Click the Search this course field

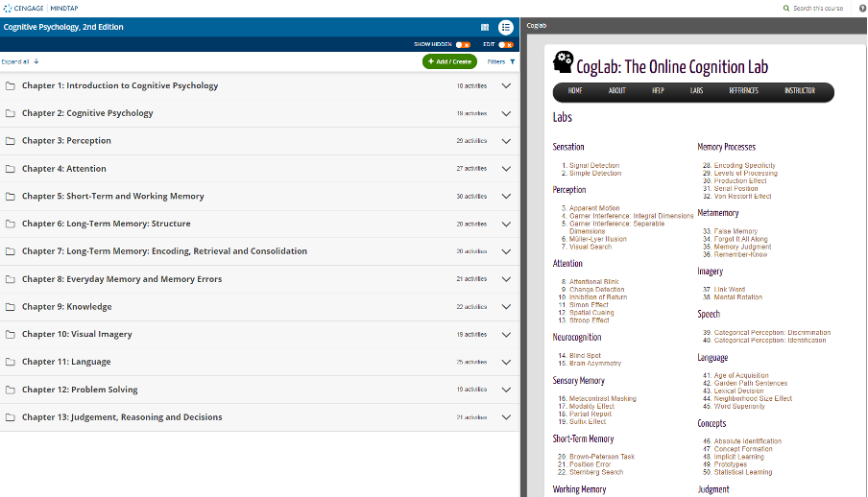[818, 9]
